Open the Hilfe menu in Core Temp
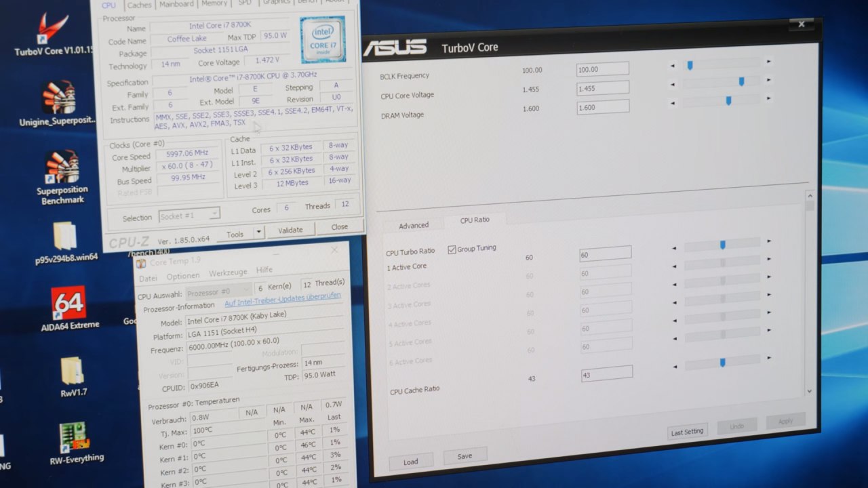 [x=264, y=270]
